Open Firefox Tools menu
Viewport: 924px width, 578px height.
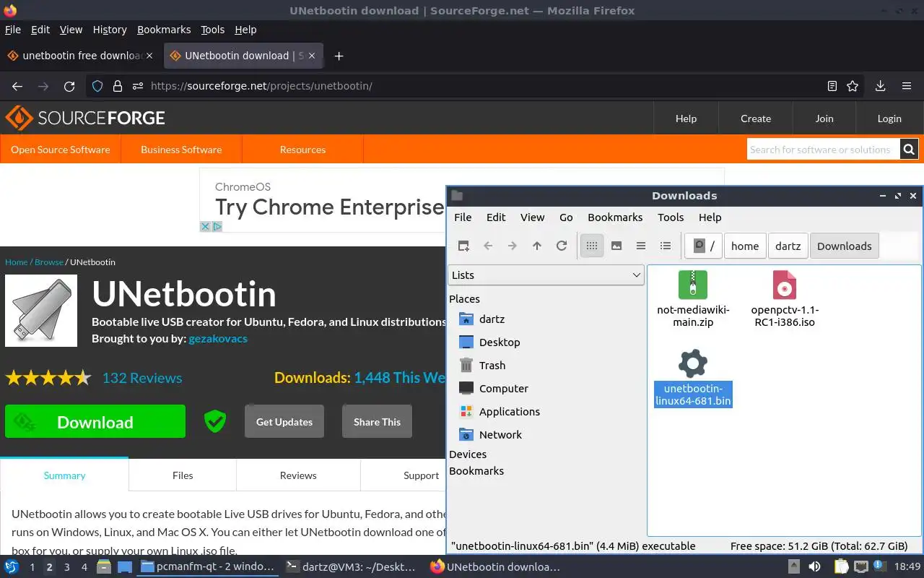212,30
